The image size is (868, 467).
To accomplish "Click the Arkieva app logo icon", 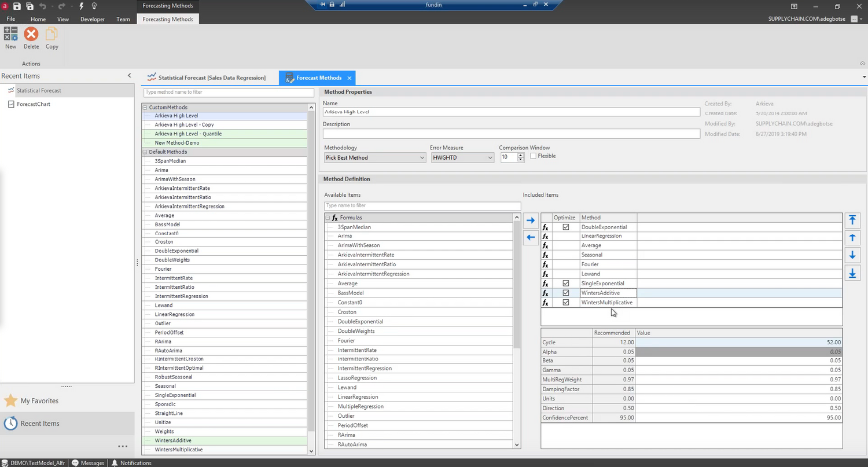I will [x=5, y=6].
